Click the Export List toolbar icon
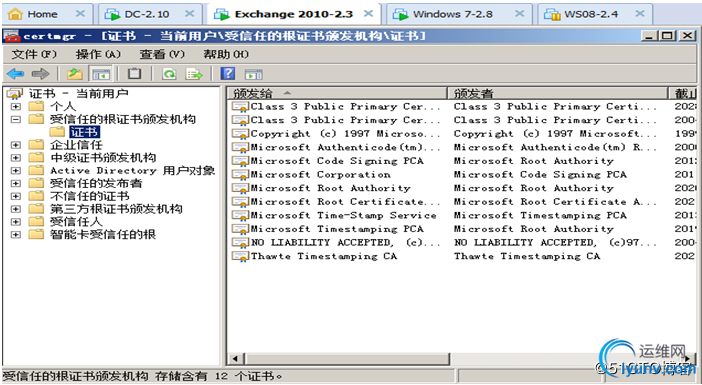The height and width of the screenshot is (385, 702). [194, 74]
